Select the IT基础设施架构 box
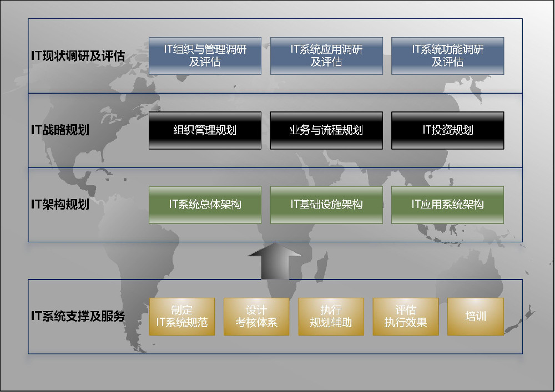Screen dimensions: 555x392 tap(326, 205)
